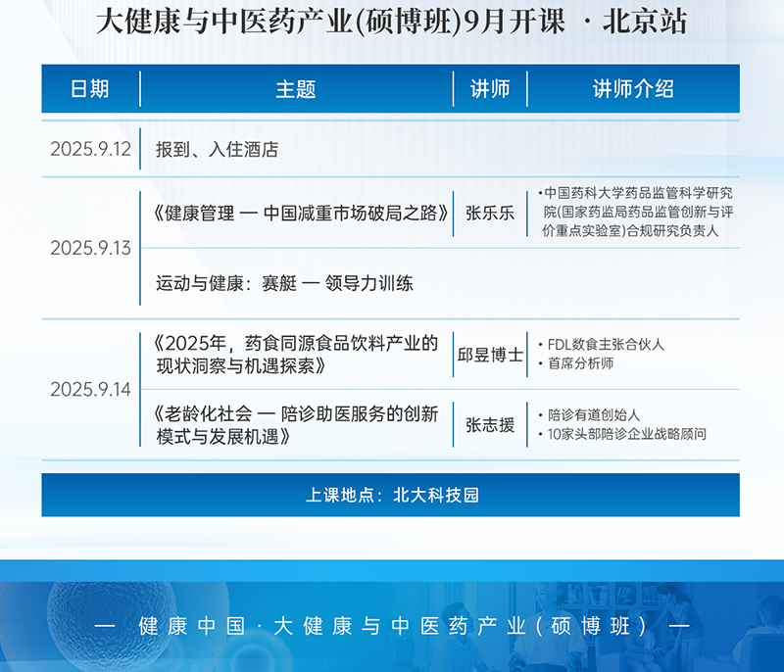Click the 报到、入住酒店 entry
784x672 pixels.
tap(217, 150)
